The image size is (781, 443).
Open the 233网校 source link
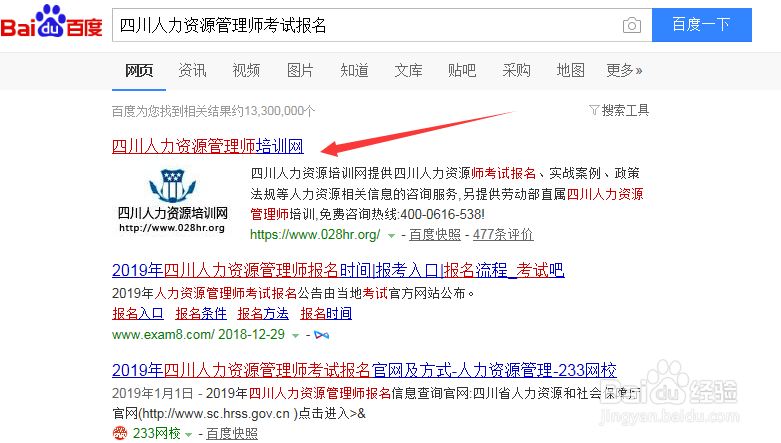tap(156, 434)
